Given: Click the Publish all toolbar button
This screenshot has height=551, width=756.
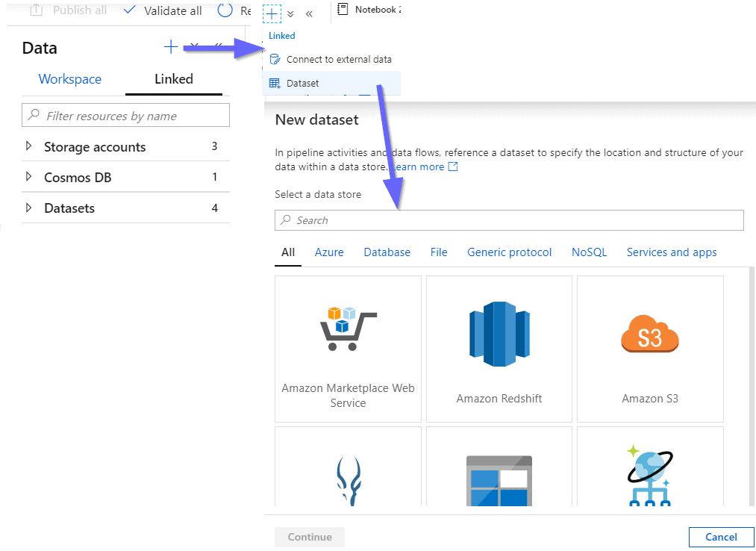Looking at the screenshot, I should click(68, 10).
